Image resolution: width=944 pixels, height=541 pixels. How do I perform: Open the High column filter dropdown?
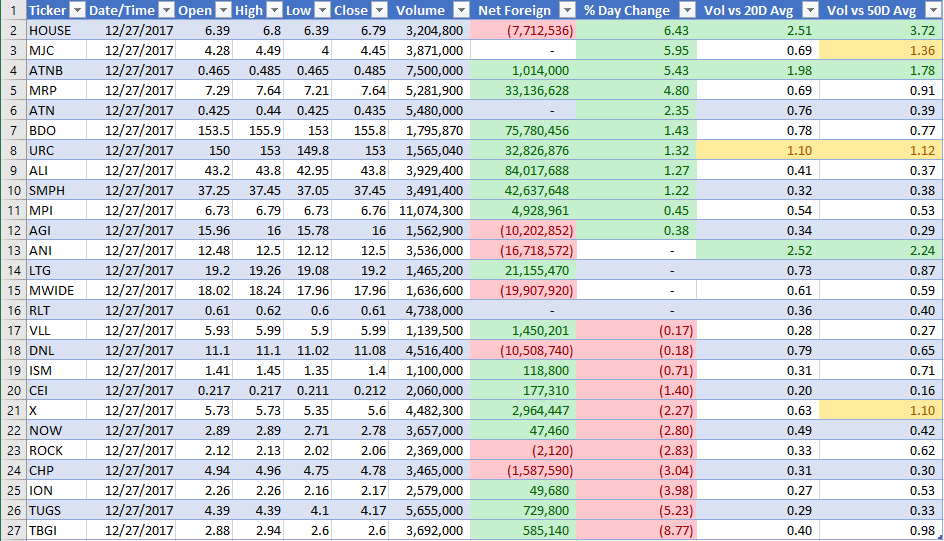click(x=275, y=10)
